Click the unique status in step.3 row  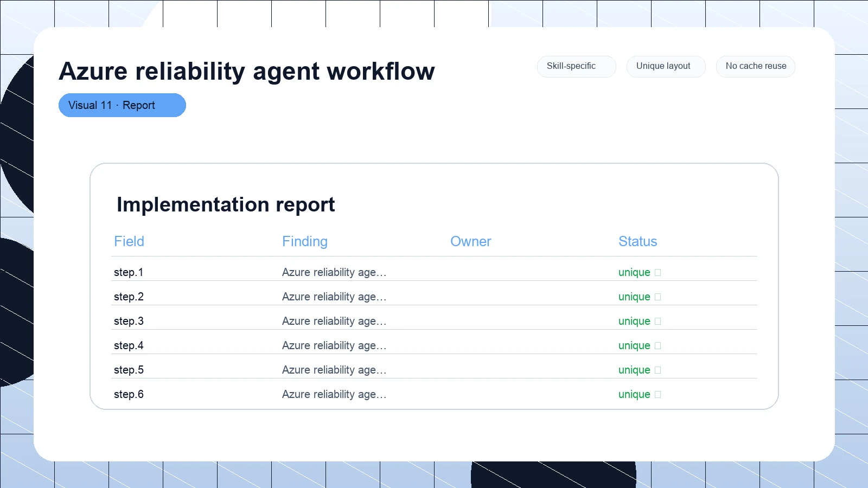640,321
